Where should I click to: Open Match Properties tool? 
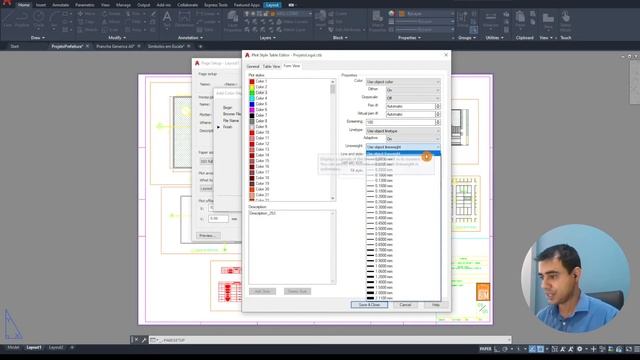coord(377,20)
